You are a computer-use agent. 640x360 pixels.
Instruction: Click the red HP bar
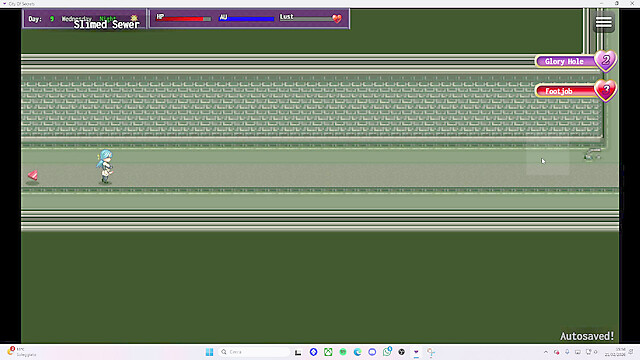point(184,19)
